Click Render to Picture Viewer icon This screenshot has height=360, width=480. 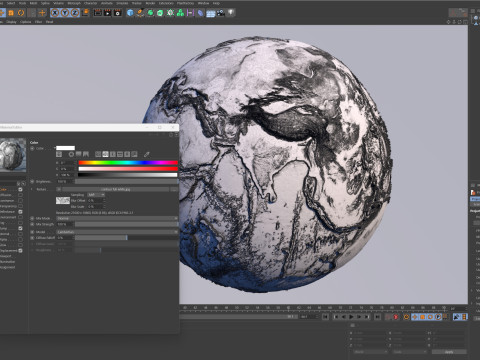pyautogui.click(x=108, y=13)
